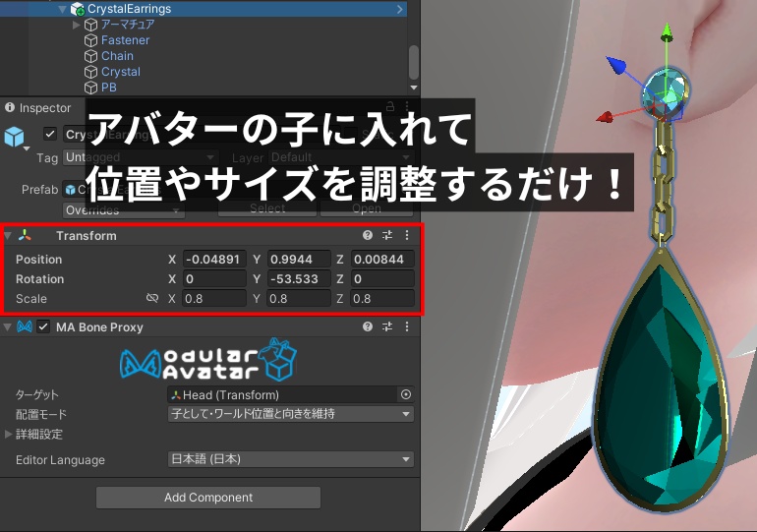Open MA Bone Proxy presets icon
Image resolution: width=757 pixels, height=532 pixels.
coord(387,326)
